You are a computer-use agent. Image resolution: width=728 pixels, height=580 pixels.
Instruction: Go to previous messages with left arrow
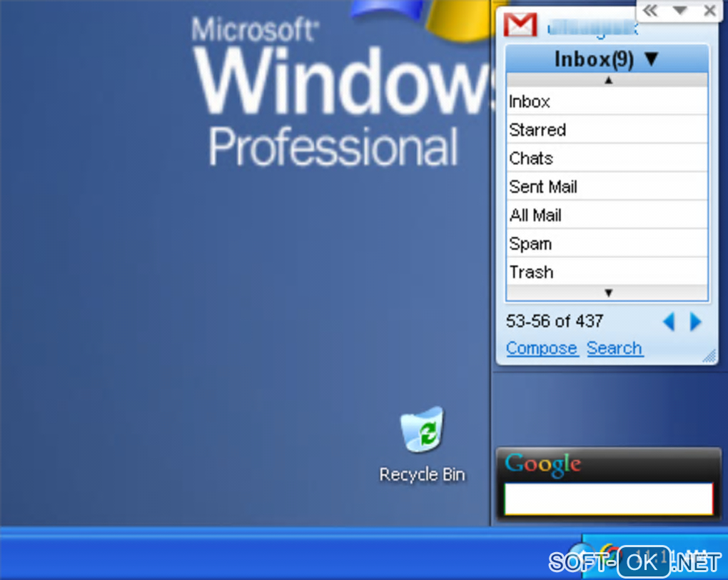tap(669, 321)
